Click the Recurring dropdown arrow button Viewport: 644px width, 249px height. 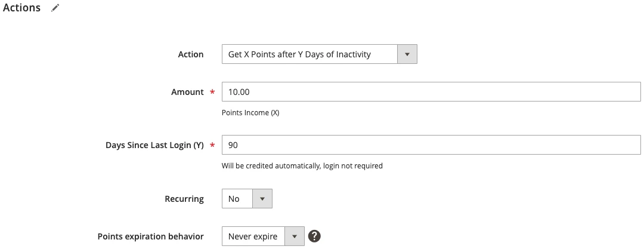[262, 199]
